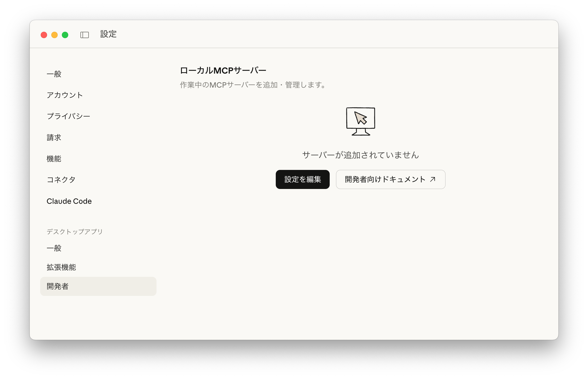This screenshot has width=588, height=379.
Task: Switch to Claude Code settings
Action: (x=69, y=201)
